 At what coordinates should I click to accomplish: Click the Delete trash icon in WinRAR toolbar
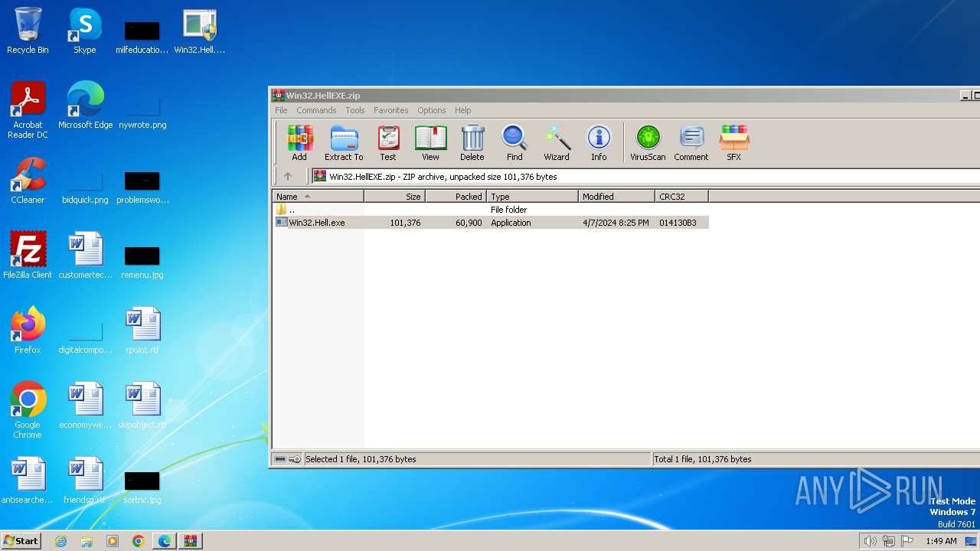472,143
